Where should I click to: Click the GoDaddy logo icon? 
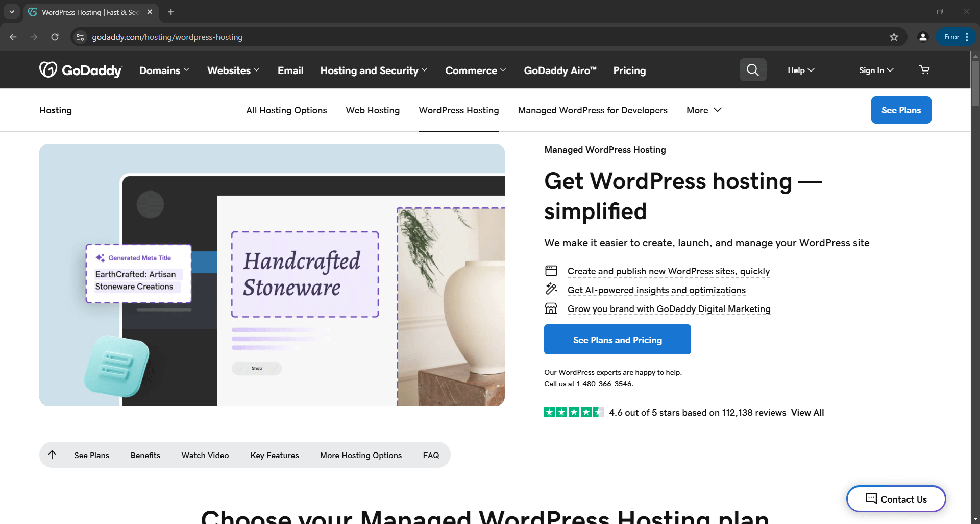[48, 69]
